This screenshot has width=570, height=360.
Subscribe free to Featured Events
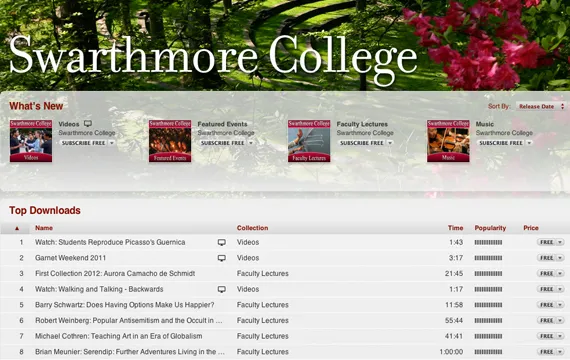223,143
